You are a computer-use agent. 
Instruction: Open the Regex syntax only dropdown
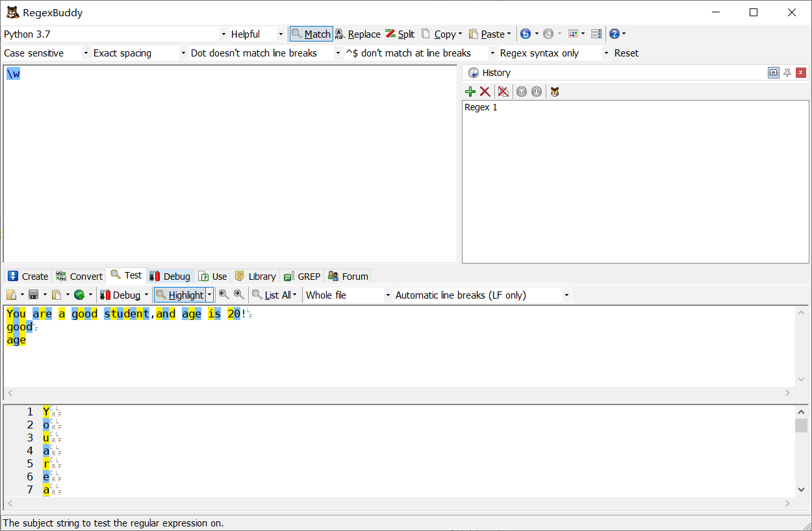pos(607,53)
